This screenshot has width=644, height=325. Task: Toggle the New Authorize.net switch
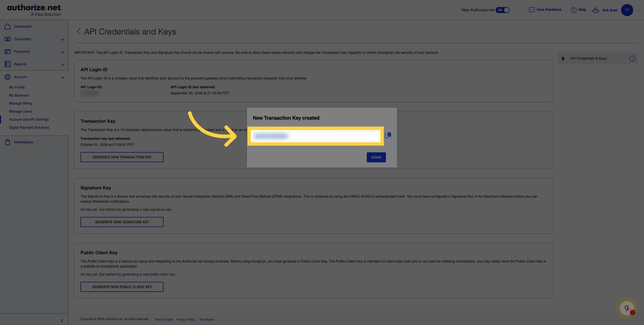[503, 10]
